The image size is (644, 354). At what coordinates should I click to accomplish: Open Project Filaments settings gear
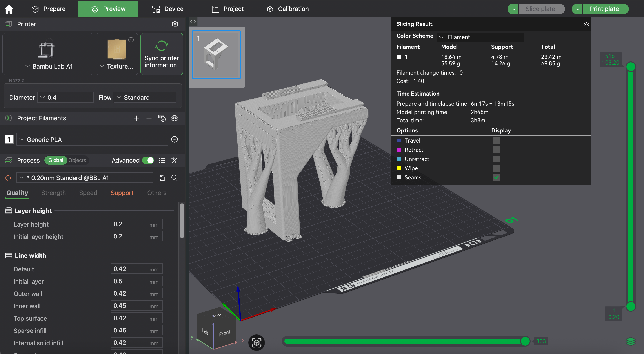[x=175, y=118]
